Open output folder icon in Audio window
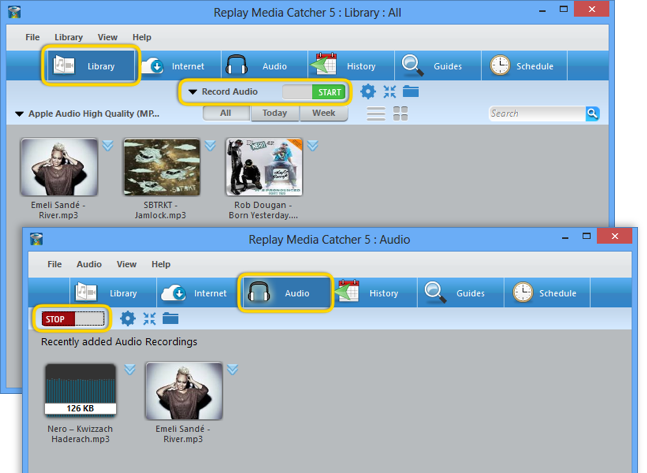 (x=170, y=318)
